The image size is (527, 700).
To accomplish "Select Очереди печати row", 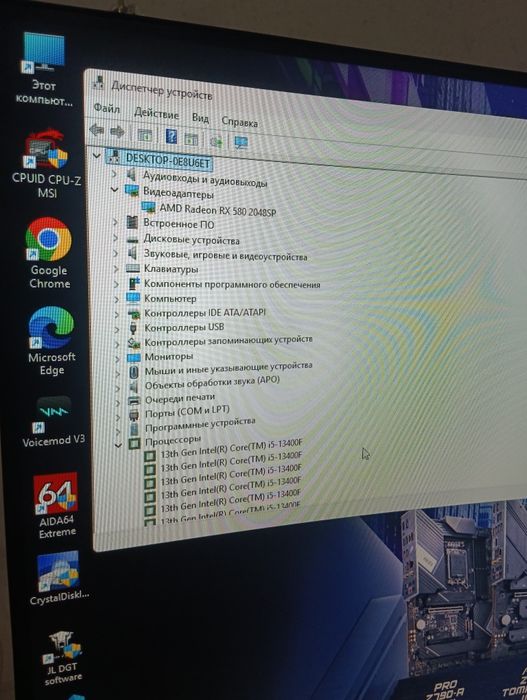I will [180, 398].
